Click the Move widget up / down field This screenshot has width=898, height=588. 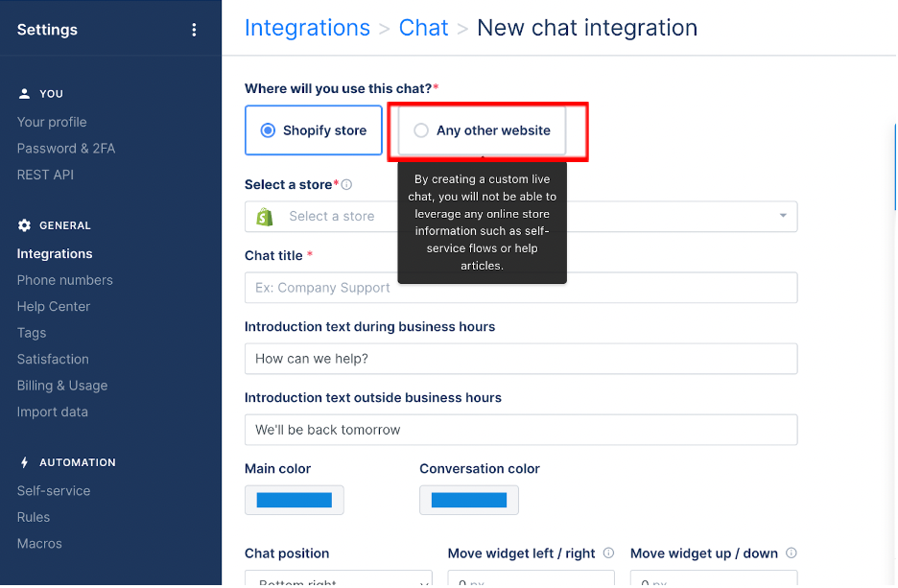click(714, 577)
